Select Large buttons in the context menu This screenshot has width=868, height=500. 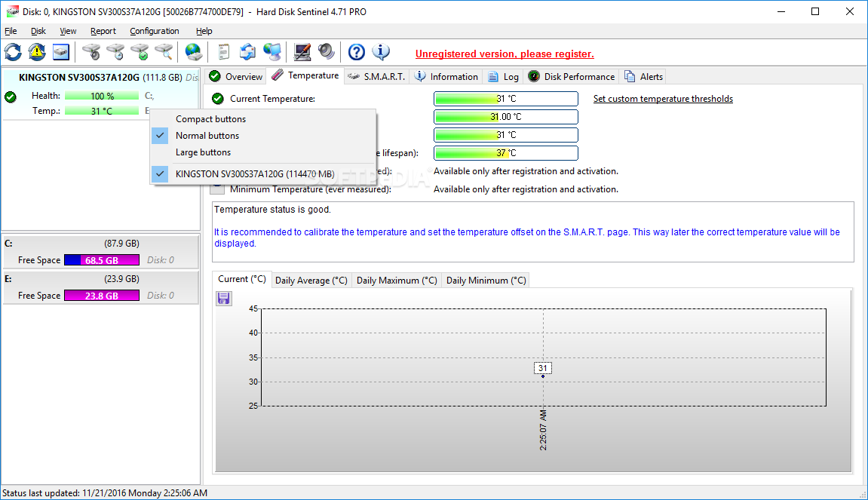[263, 152]
